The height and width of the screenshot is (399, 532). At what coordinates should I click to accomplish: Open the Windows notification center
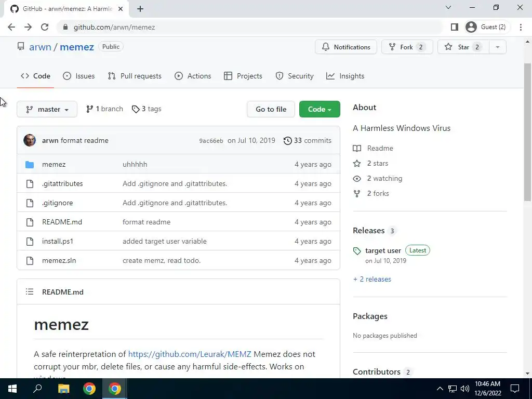tap(515, 389)
